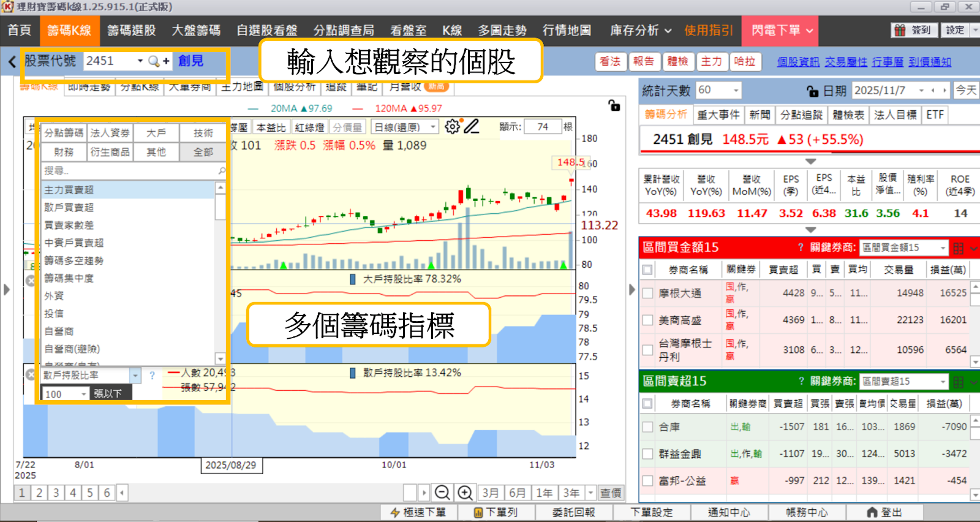The width and height of the screenshot is (980, 522).
Task: Click the grid icon in 區間賣超15 header
Action: 959,382
